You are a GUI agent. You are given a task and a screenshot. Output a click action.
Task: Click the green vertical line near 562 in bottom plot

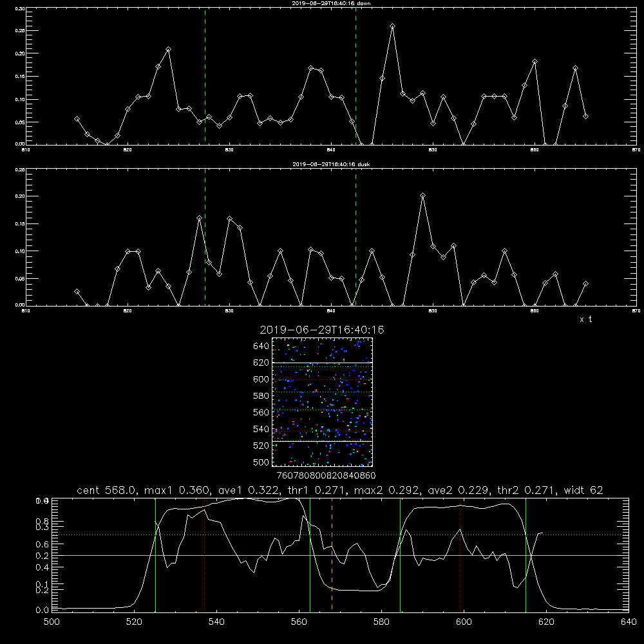310,554
